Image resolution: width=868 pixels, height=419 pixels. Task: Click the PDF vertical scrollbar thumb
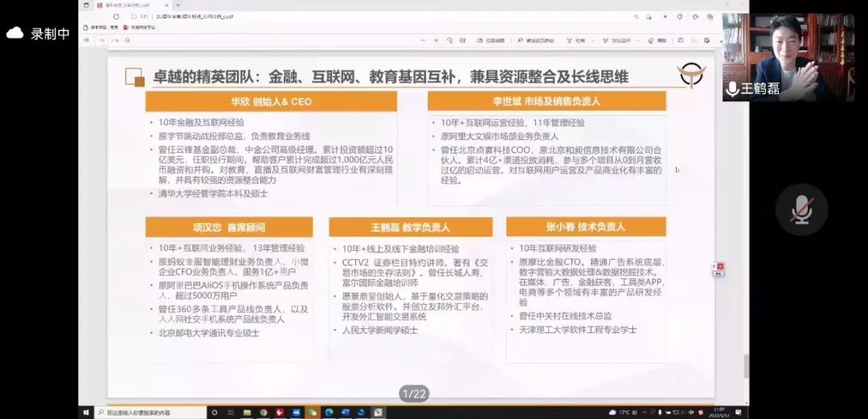coord(746,366)
